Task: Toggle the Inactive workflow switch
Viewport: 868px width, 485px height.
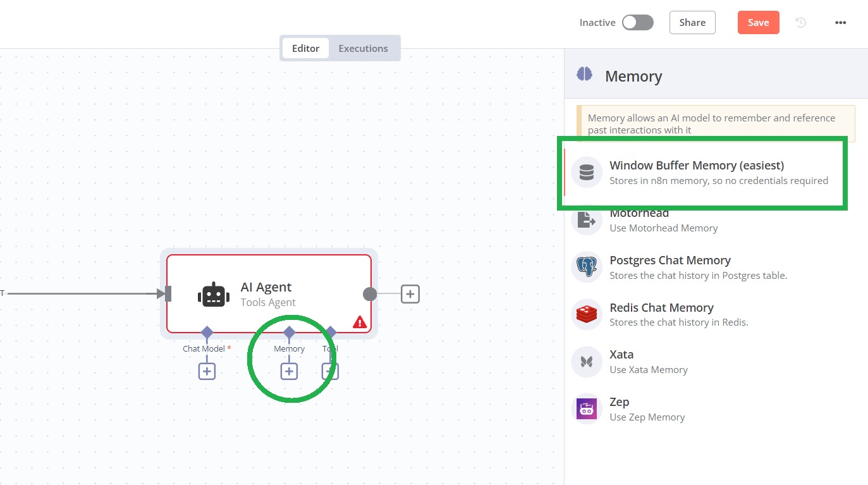Action: [x=637, y=23]
